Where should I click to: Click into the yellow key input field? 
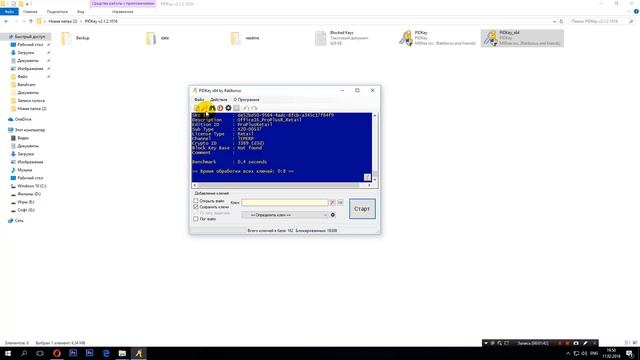click(x=284, y=202)
